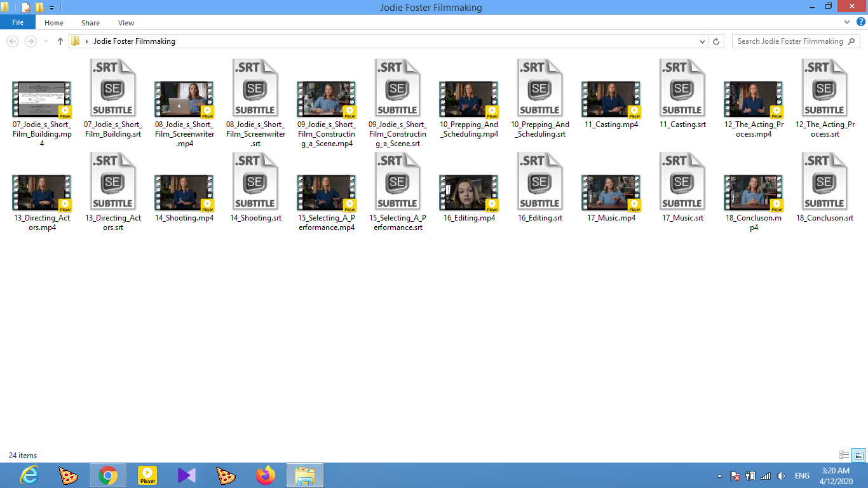Select the 12_The_Acting_Process.srt subtitle icon
The height and width of the screenshot is (488, 868).
coord(825,89)
